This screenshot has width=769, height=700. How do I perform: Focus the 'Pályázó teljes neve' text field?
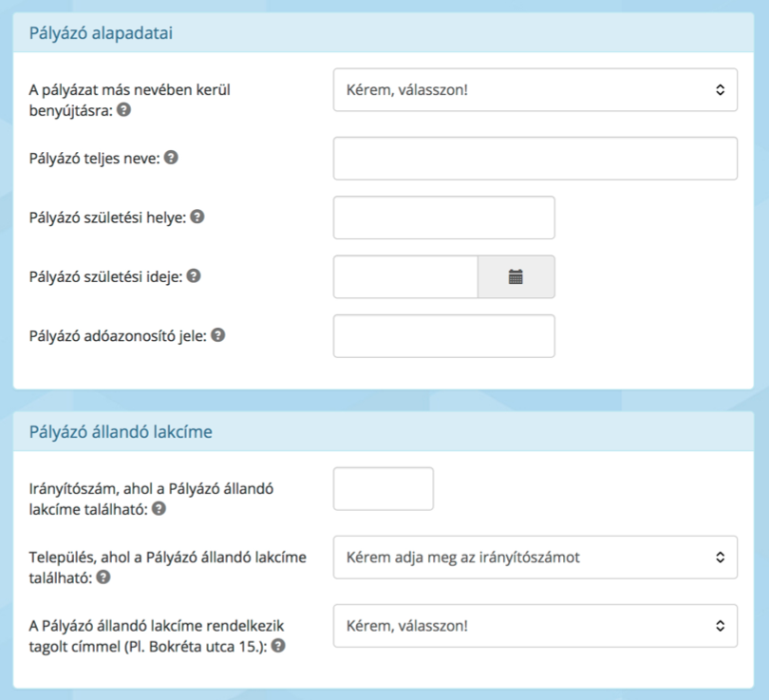coord(535,159)
